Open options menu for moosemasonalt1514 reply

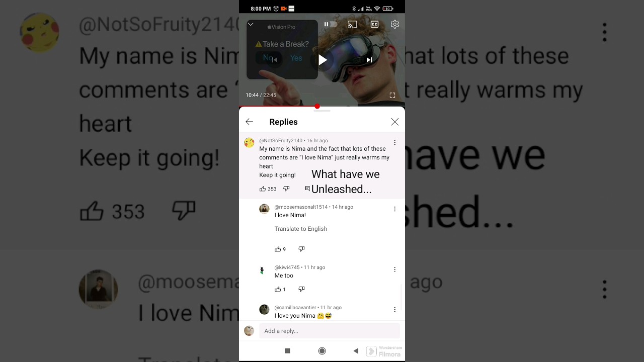[395, 209]
